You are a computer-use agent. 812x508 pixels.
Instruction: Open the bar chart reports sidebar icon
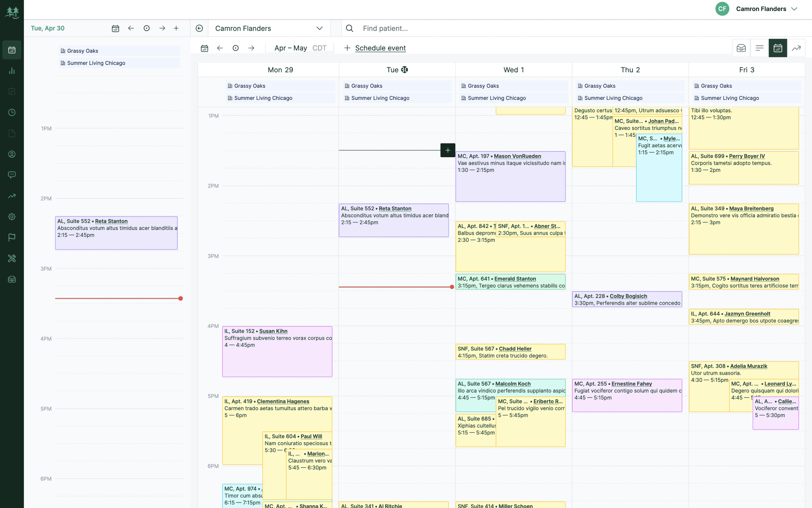(x=12, y=71)
